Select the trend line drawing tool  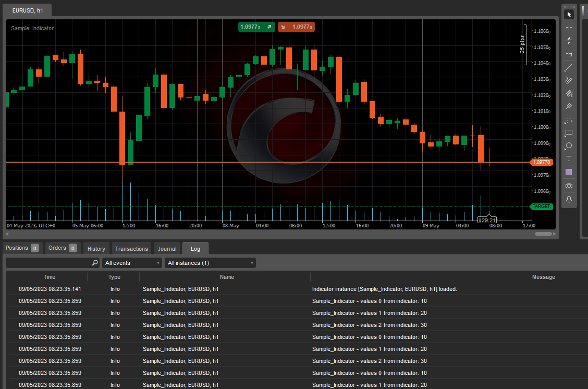569,67
